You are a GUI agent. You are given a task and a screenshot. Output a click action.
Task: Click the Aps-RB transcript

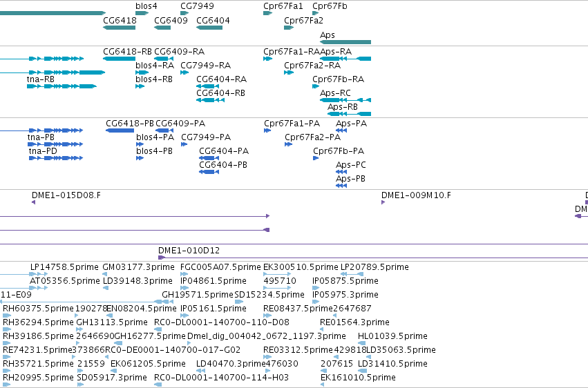(x=349, y=114)
